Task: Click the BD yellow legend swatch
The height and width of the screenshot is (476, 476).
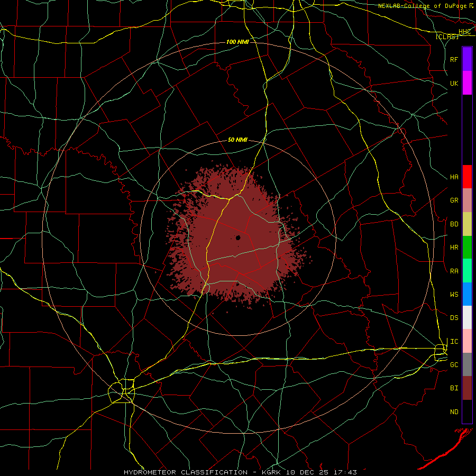Action: click(x=467, y=224)
